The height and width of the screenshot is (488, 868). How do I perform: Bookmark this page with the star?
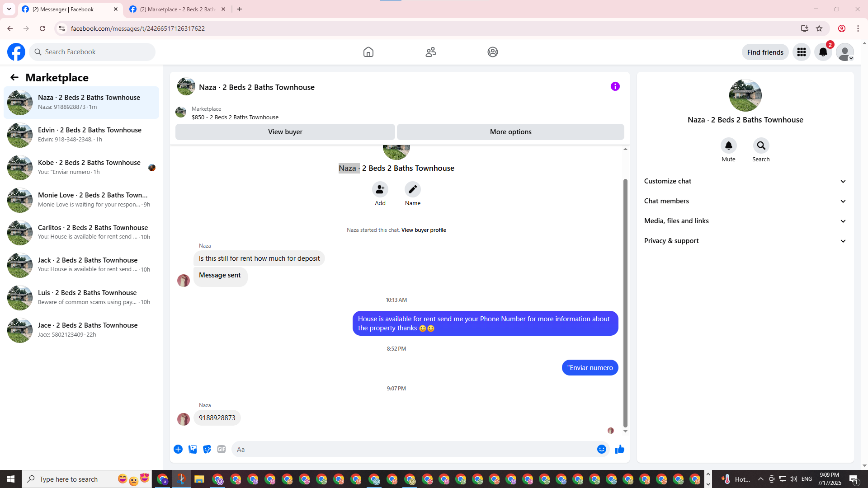coord(819,28)
